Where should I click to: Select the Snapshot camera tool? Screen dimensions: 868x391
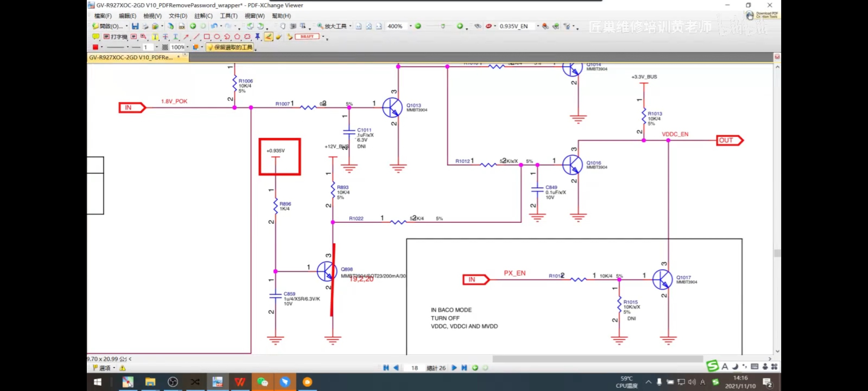tap(293, 26)
